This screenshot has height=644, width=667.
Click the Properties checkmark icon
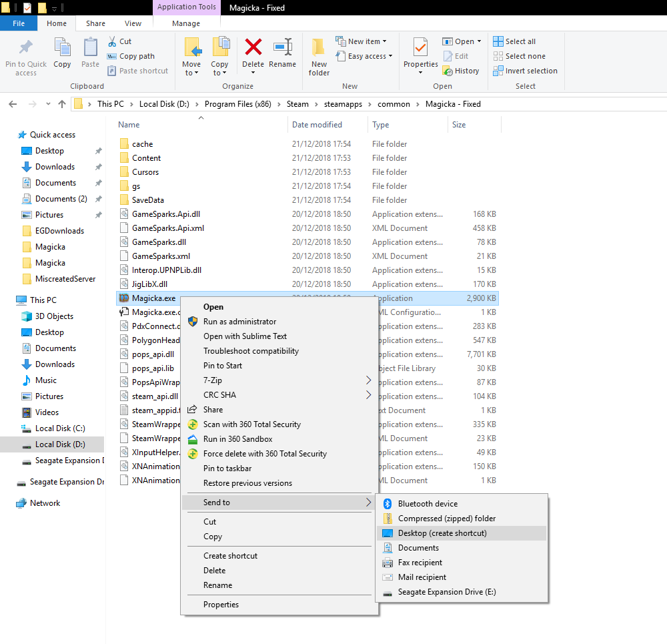pos(420,47)
